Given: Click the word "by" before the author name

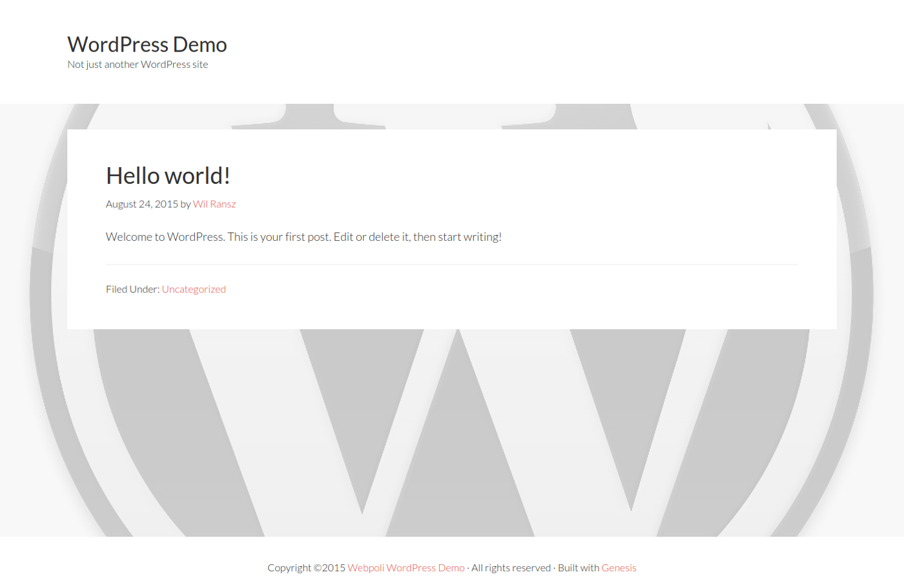Looking at the screenshot, I should point(185,204).
